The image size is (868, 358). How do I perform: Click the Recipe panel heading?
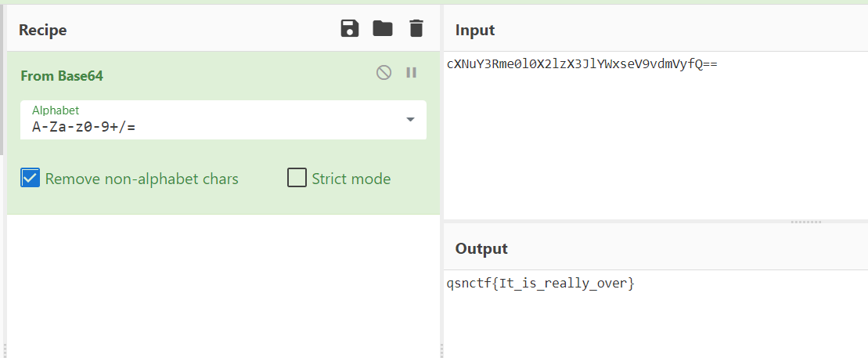point(43,30)
